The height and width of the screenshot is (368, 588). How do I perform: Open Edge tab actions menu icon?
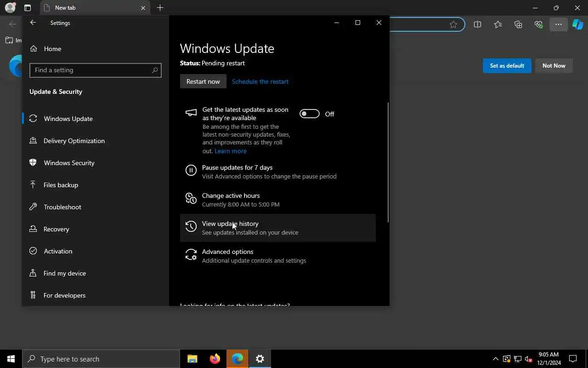click(28, 8)
